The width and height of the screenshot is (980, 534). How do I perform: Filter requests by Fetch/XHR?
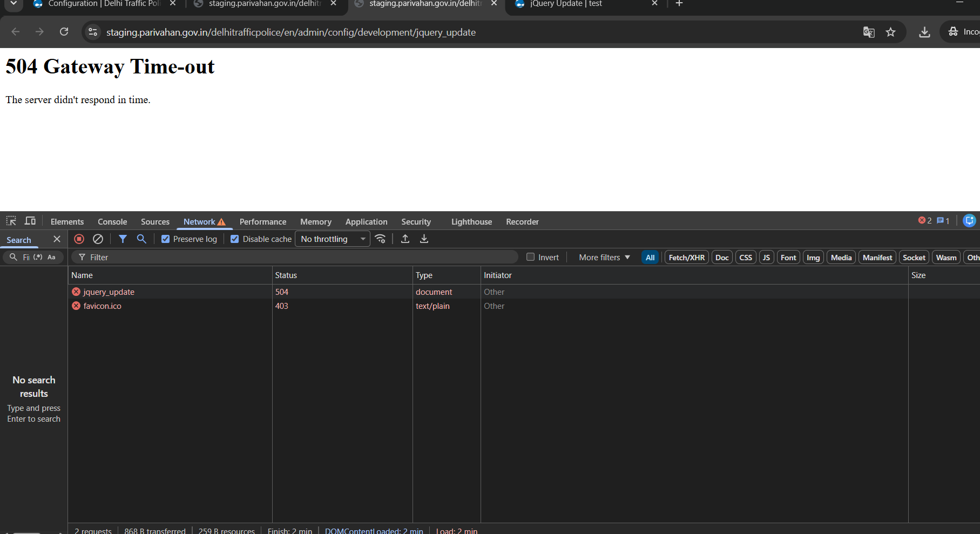[687, 258]
